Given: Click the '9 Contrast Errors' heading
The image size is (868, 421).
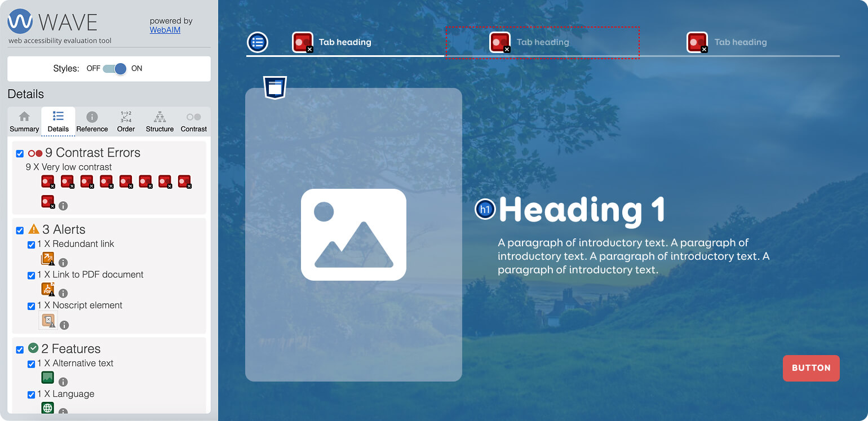Looking at the screenshot, I should [92, 153].
